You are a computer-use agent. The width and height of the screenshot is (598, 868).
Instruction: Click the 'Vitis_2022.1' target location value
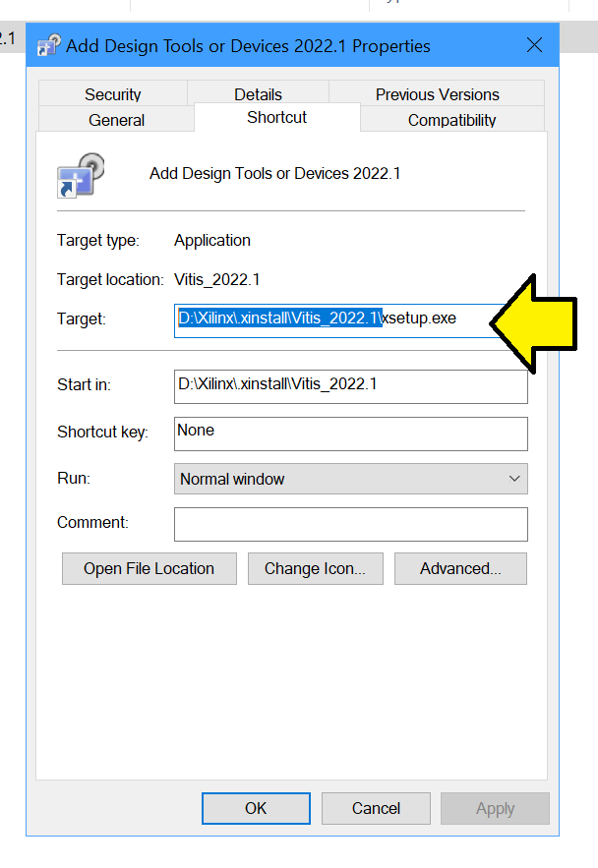point(216,279)
